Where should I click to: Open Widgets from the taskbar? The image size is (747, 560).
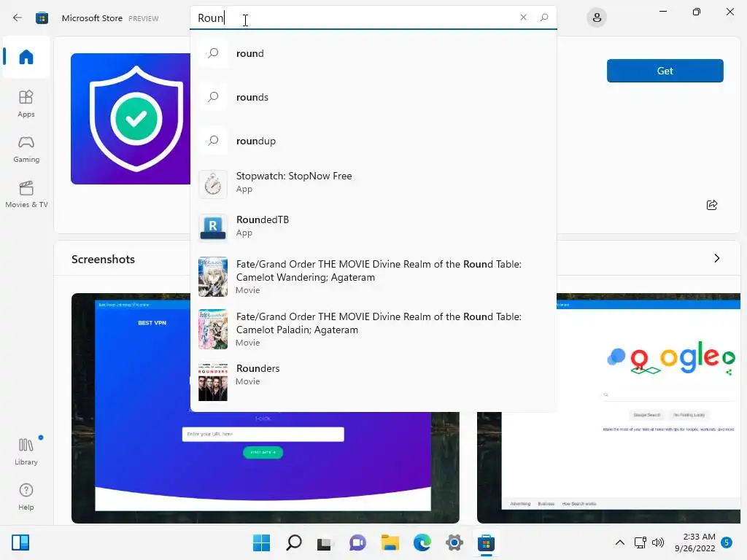[20, 542]
